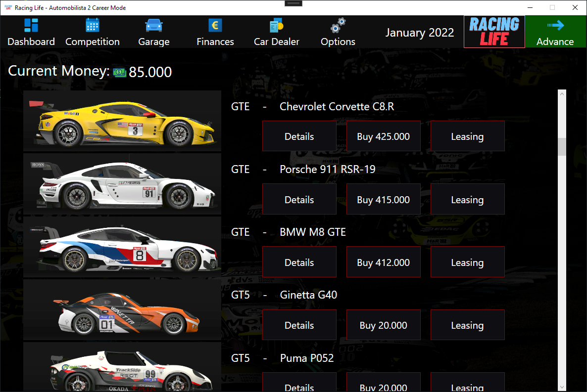Click the Options gears icon

[x=338, y=25]
